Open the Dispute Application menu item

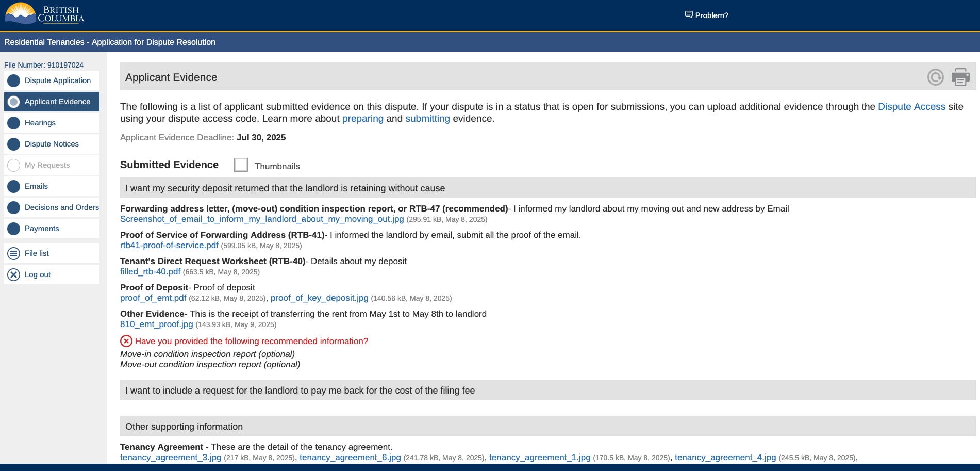(x=57, y=80)
